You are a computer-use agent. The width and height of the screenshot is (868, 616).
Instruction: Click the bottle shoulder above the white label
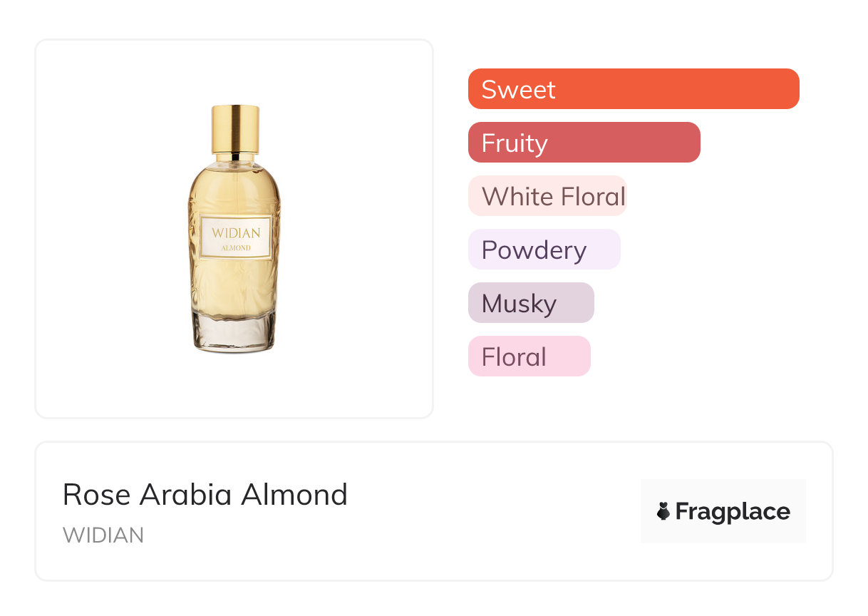234,189
